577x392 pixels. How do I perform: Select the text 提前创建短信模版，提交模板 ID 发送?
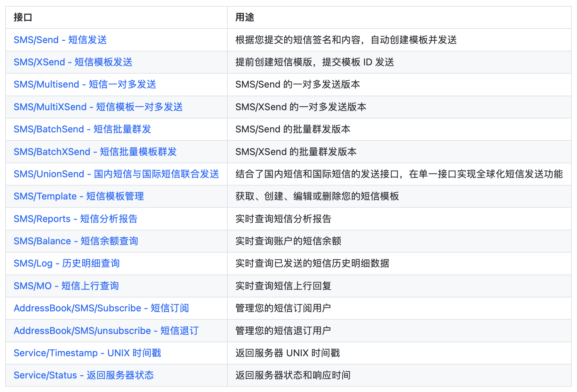click(x=315, y=62)
